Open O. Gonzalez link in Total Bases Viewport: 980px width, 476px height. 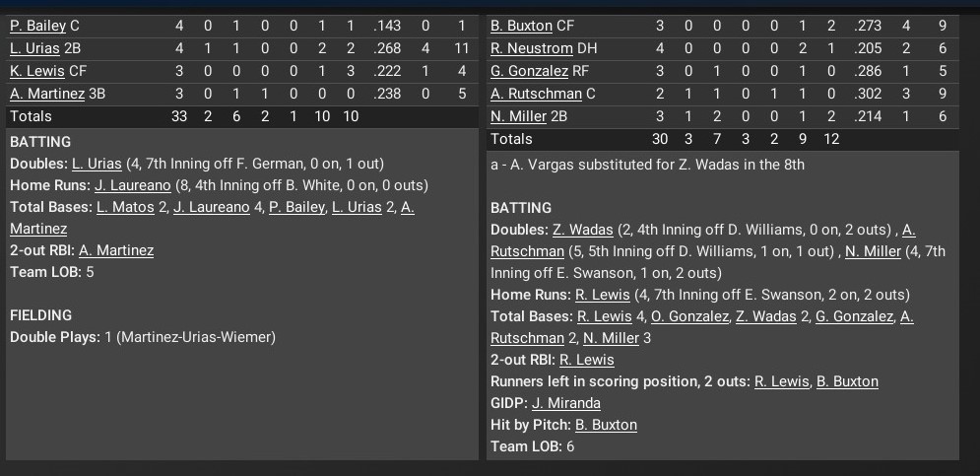(689, 316)
